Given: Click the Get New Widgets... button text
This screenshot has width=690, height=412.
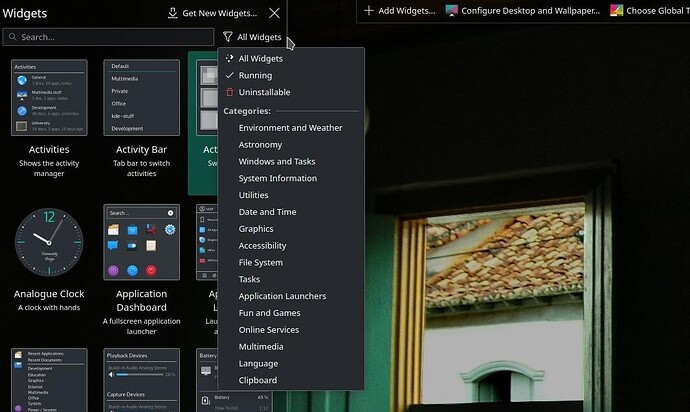Looking at the screenshot, I should (220, 13).
